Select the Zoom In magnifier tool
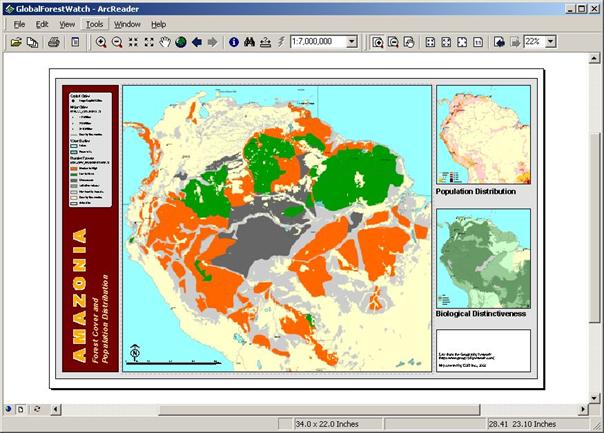Screen dimensions: 604x433 point(101,42)
